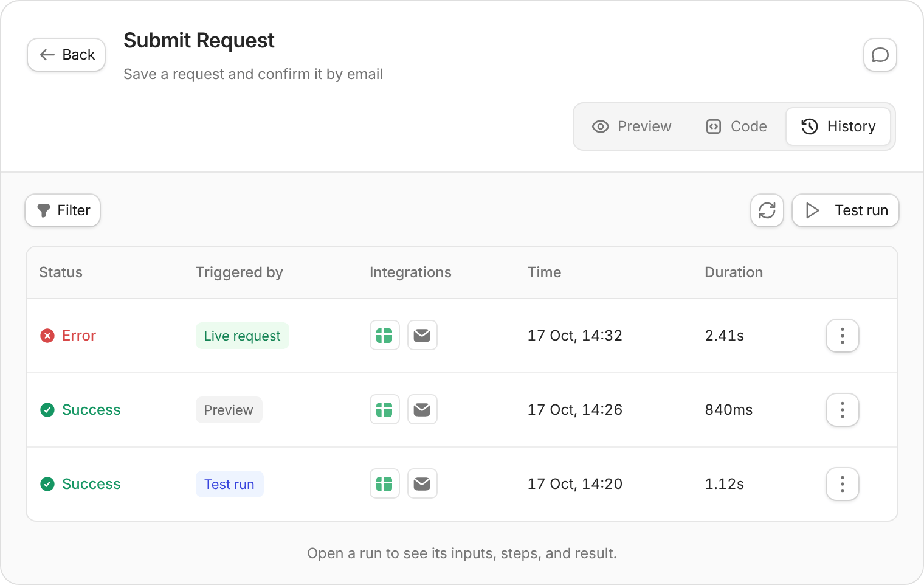
Task: Start a Test run
Action: (846, 210)
